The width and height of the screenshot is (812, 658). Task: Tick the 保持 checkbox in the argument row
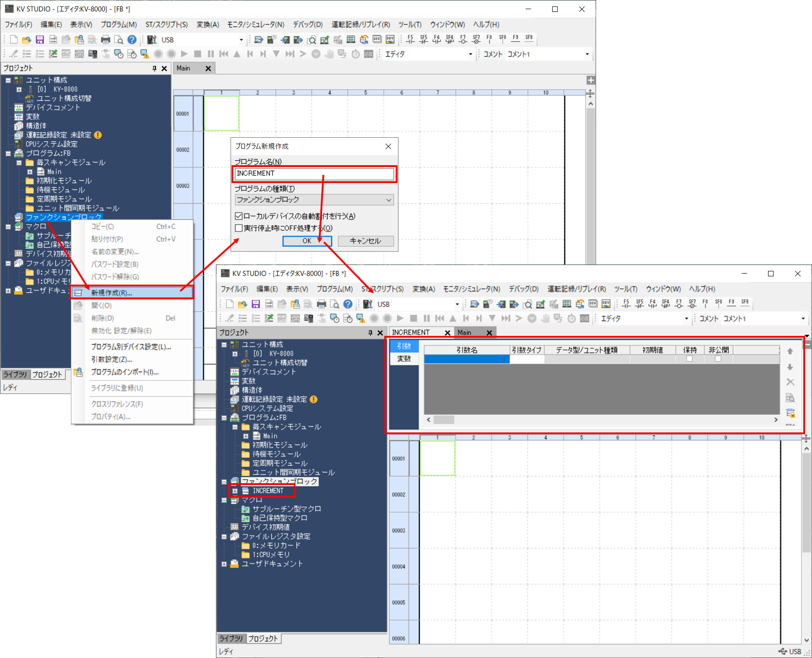689,359
